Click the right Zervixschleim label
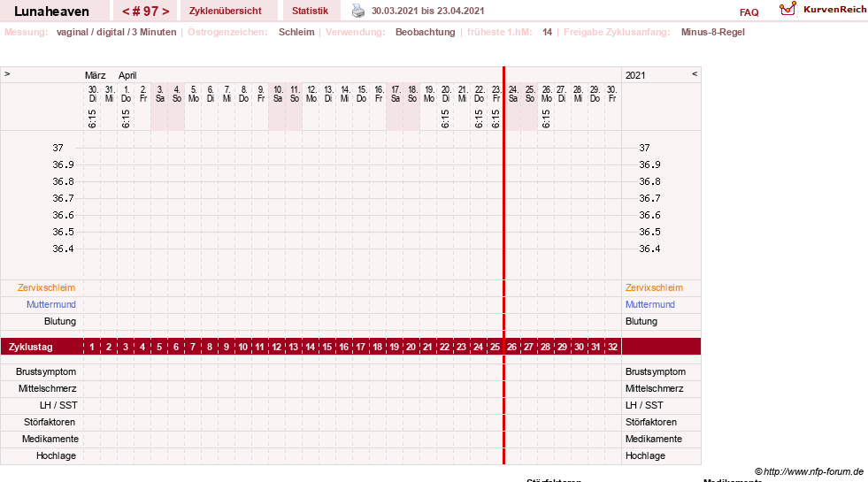 (x=655, y=287)
